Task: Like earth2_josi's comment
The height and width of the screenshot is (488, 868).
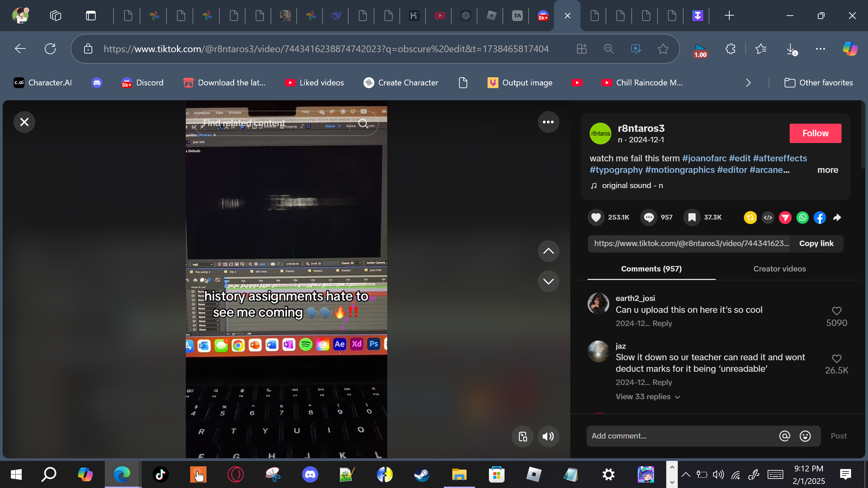Action: tap(836, 311)
